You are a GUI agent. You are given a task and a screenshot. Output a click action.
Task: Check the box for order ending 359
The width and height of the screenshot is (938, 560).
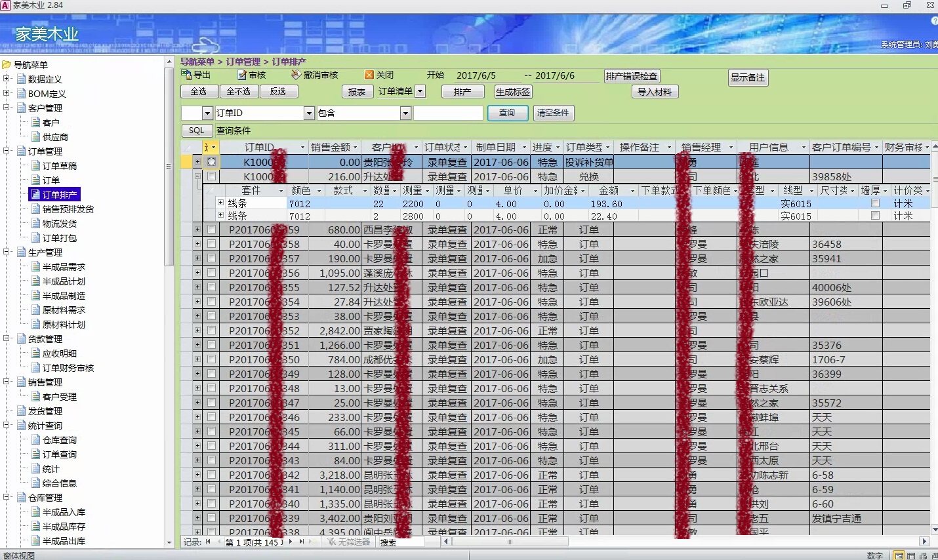click(211, 230)
